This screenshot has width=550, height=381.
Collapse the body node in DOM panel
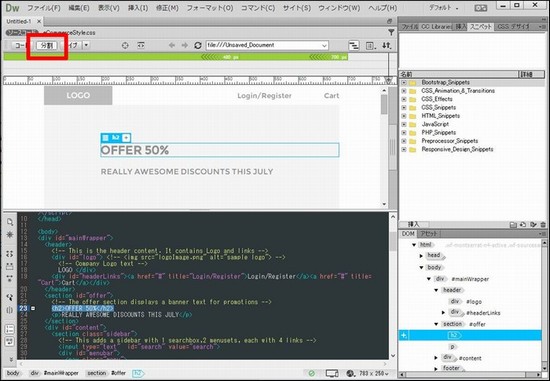coord(422,268)
